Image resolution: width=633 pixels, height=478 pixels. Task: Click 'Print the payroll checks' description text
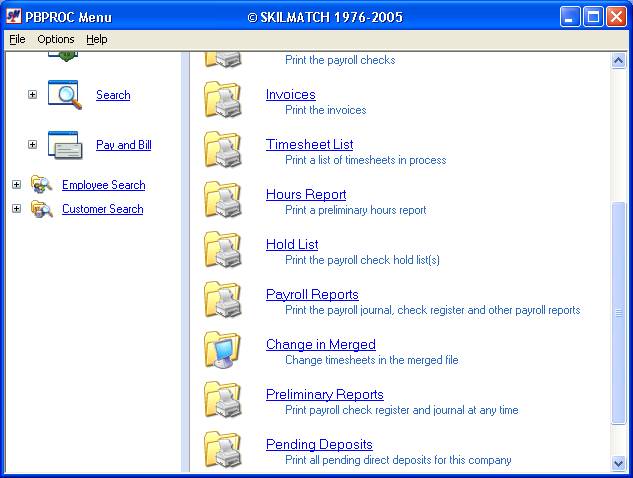340,60
